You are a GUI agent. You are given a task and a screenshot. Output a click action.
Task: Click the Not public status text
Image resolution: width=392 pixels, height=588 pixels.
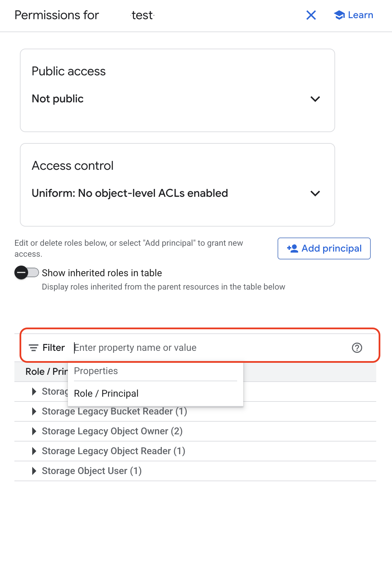coord(58,99)
